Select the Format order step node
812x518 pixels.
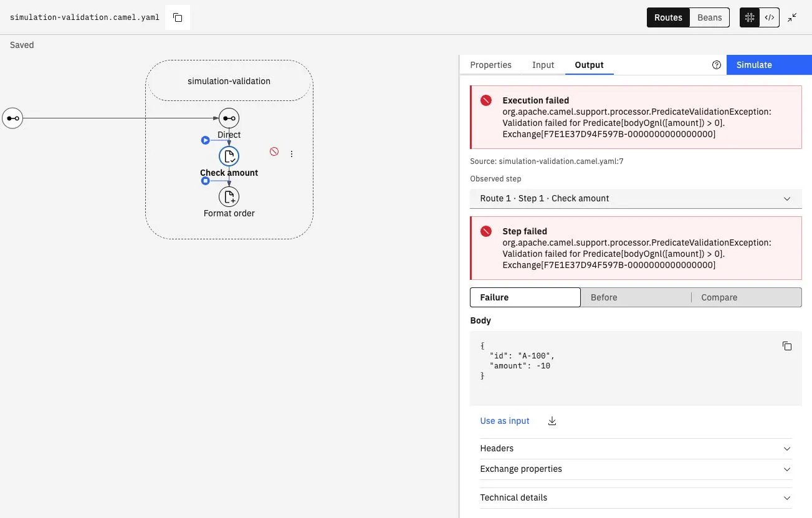[x=229, y=197]
